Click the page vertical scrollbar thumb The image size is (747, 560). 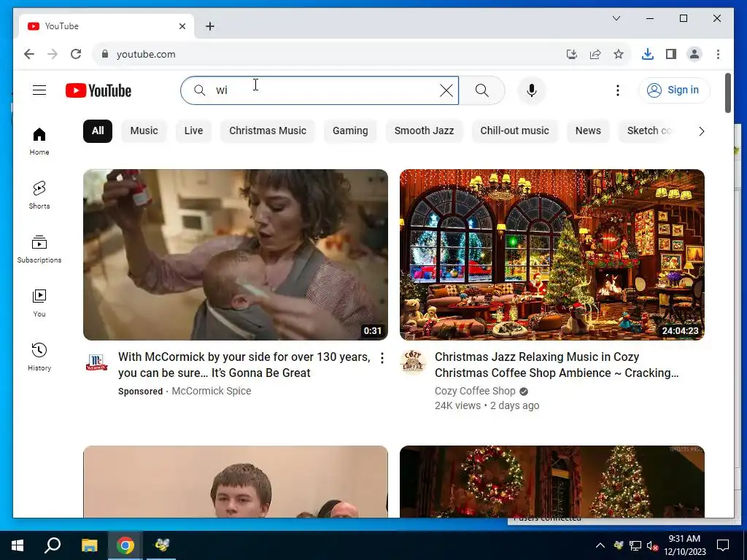click(727, 93)
